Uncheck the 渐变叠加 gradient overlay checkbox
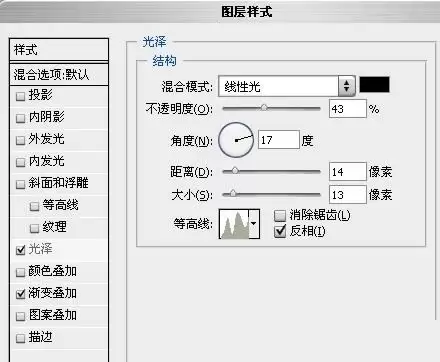 20,294
